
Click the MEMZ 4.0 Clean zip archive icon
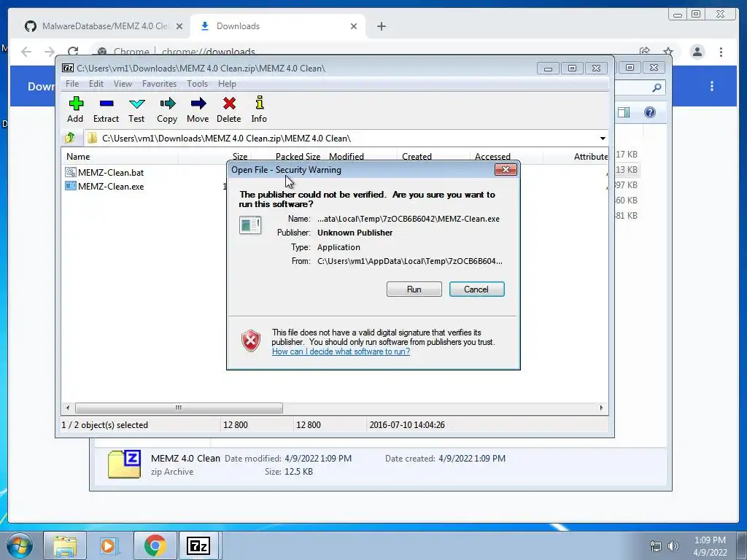(124, 464)
